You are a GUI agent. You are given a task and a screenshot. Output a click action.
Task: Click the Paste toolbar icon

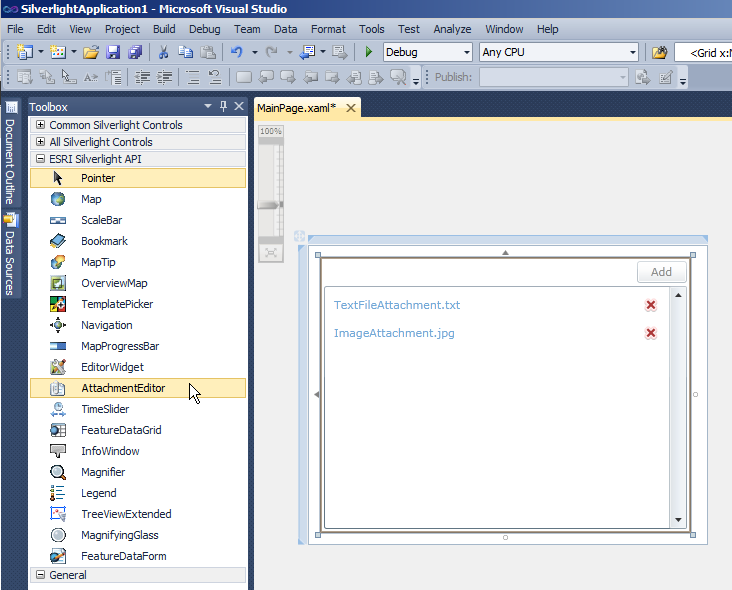coord(208,52)
